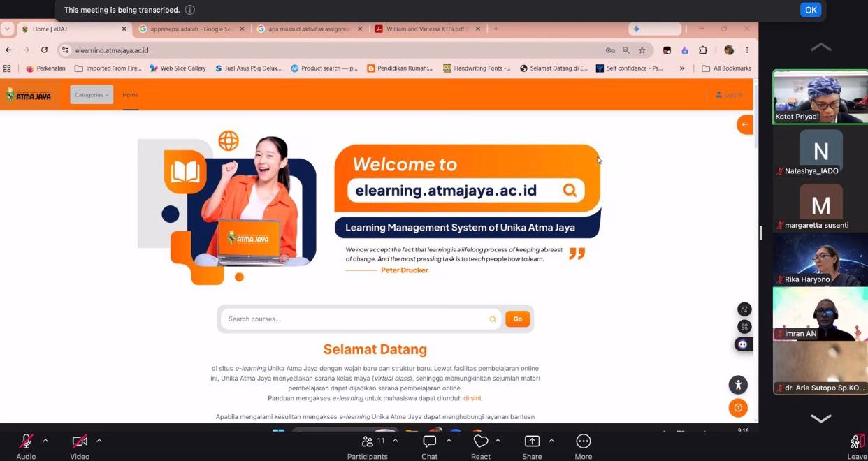
Task: Open a new browser tab
Action: point(496,29)
